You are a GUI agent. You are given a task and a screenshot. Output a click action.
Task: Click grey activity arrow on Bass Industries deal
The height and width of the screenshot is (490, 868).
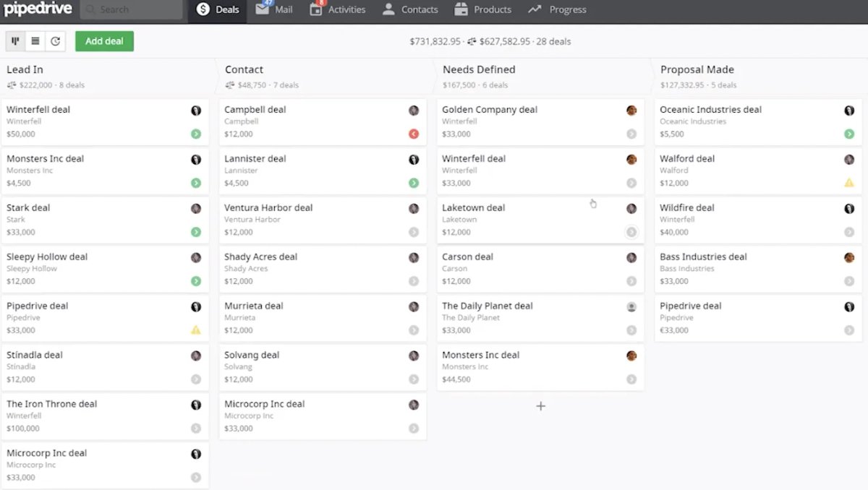click(x=849, y=281)
